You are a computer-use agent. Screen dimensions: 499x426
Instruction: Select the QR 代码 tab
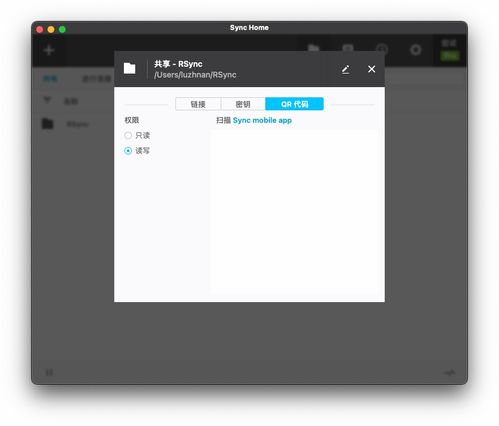click(x=294, y=104)
